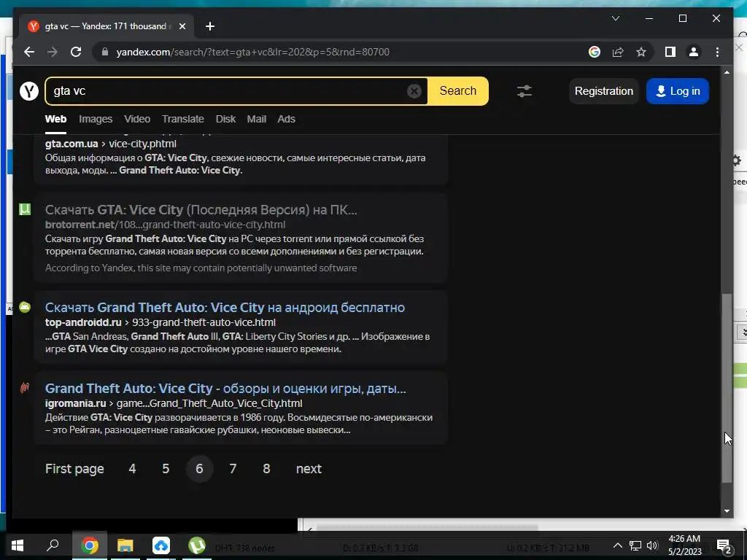
Task: Click the Google icon in address bar
Action: click(x=594, y=52)
